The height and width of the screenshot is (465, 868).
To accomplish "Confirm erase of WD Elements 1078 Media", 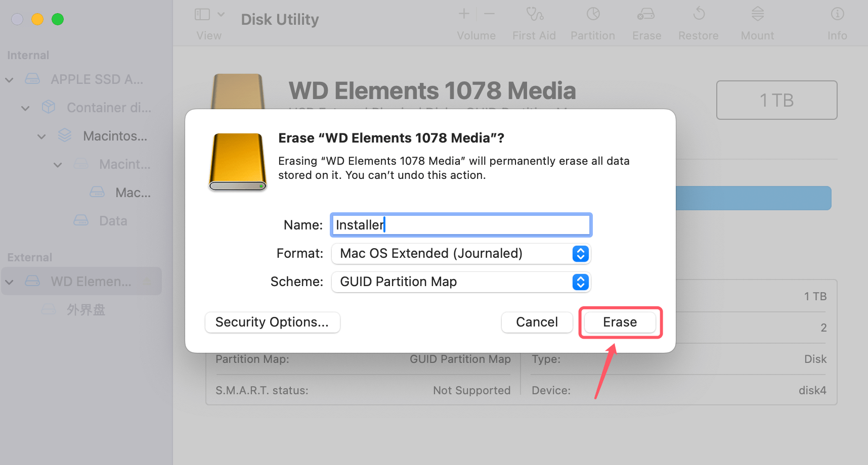I will pos(620,322).
